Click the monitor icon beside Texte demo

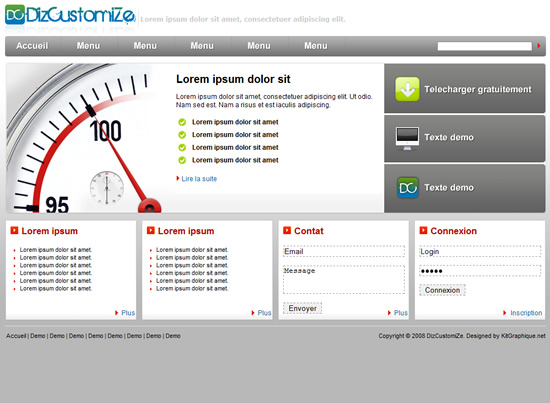click(407, 138)
